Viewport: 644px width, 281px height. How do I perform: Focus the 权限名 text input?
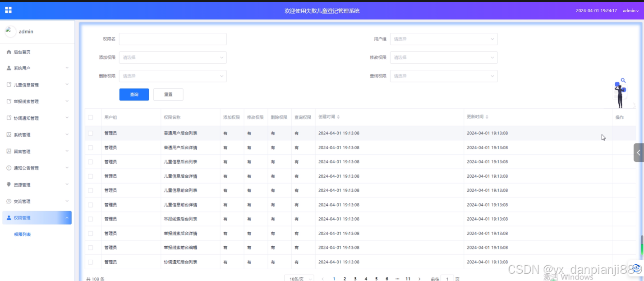point(173,39)
